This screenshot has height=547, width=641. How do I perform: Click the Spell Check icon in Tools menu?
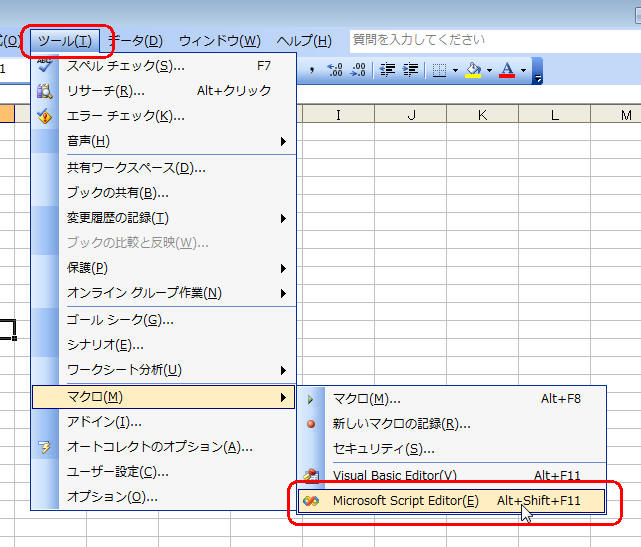click(x=45, y=66)
